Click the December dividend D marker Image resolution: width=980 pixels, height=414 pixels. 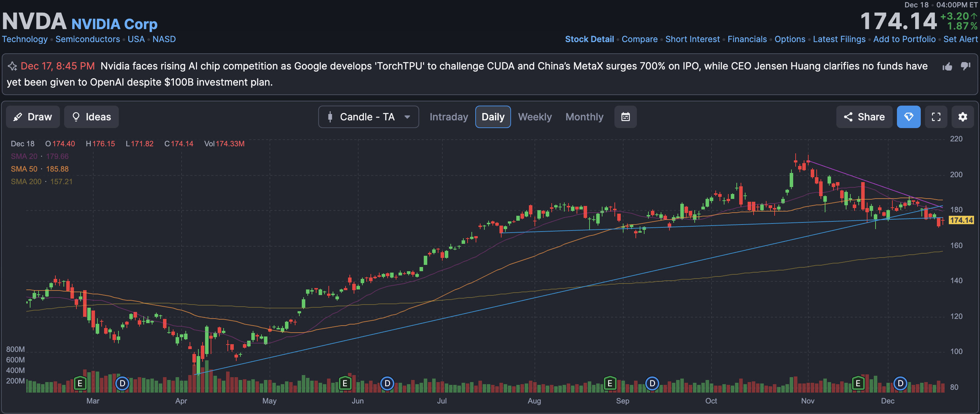(x=900, y=383)
